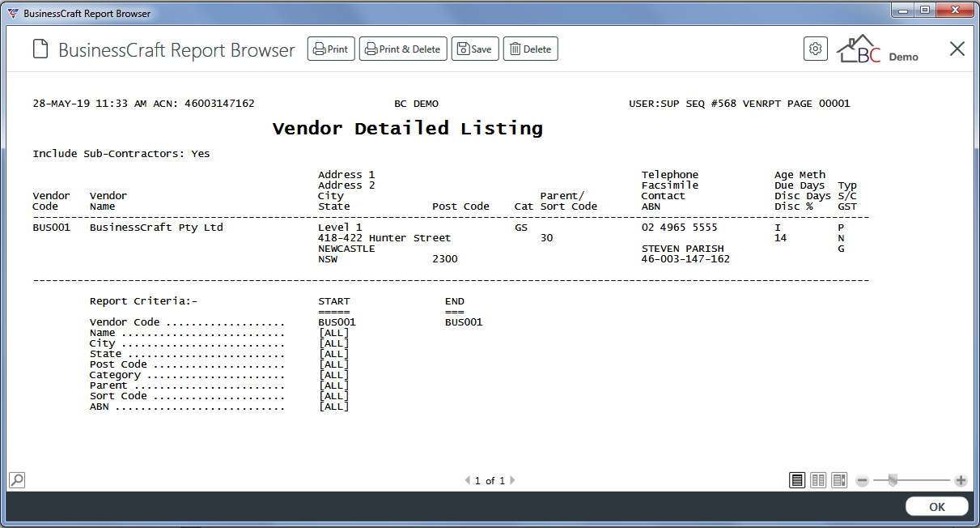Click the sort code value 30

coord(547,238)
